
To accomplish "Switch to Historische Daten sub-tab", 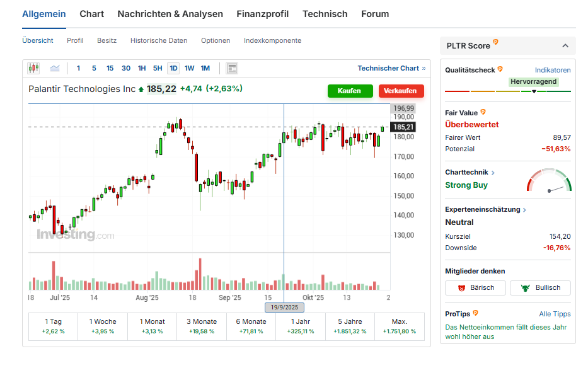I will [159, 40].
